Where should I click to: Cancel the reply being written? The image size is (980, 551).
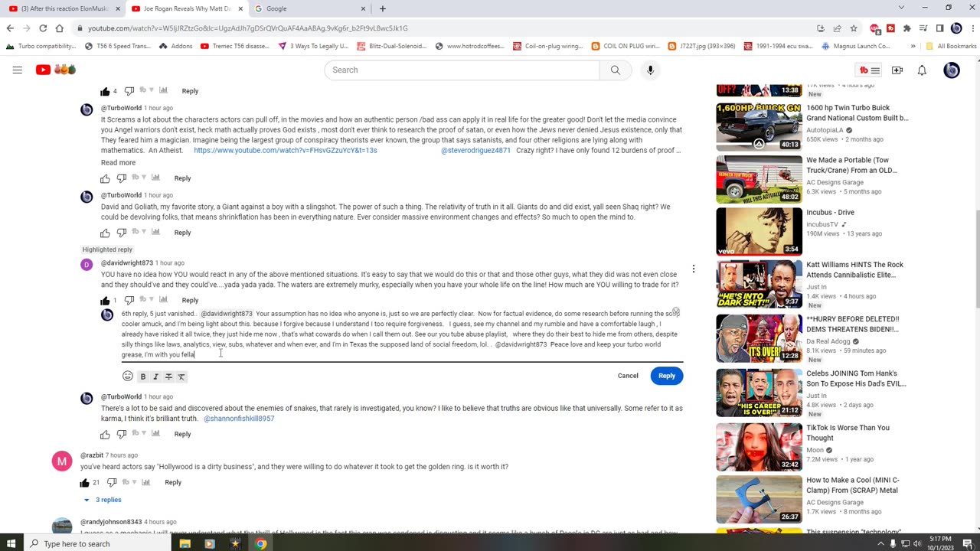pyautogui.click(x=628, y=376)
